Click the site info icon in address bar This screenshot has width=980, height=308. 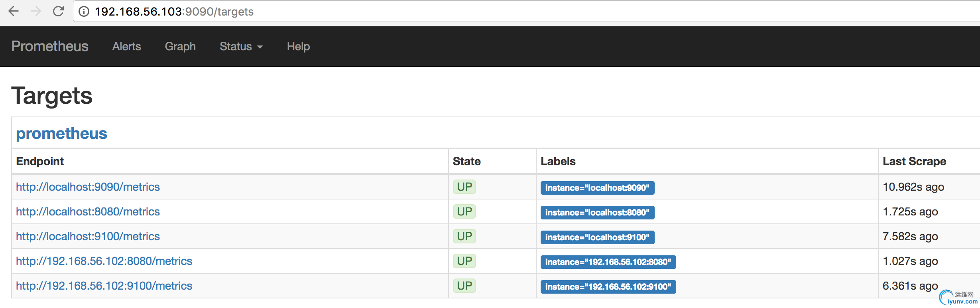(x=84, y=12)
